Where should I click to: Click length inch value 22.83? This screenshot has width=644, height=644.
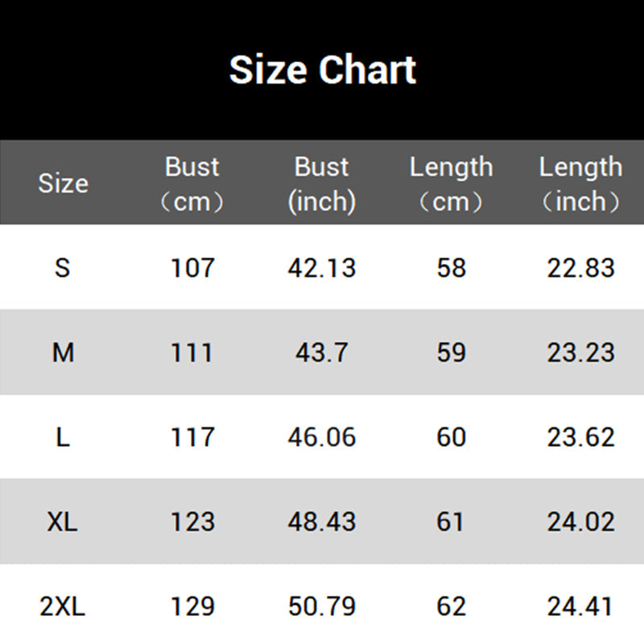coord(580,267)
